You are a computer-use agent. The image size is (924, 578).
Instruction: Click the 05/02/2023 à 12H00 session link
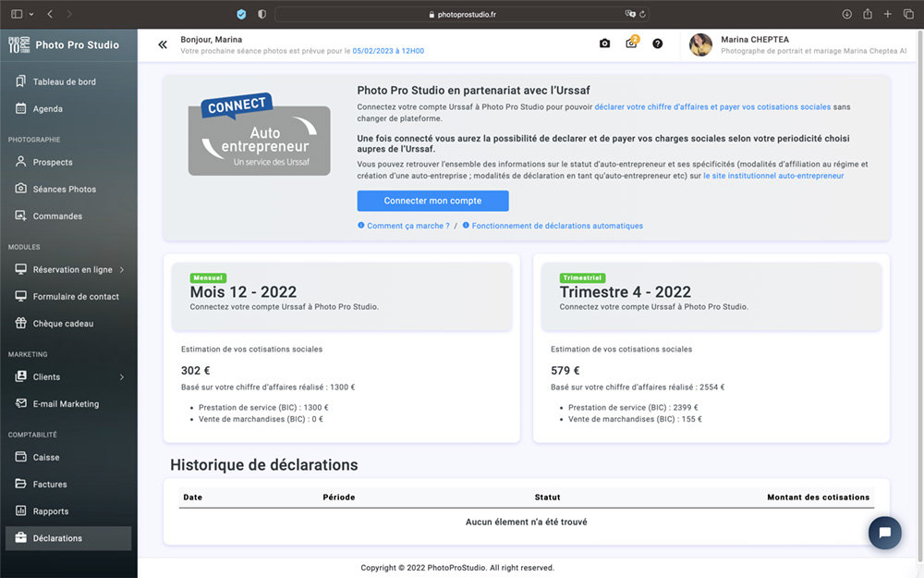(388, 51)
